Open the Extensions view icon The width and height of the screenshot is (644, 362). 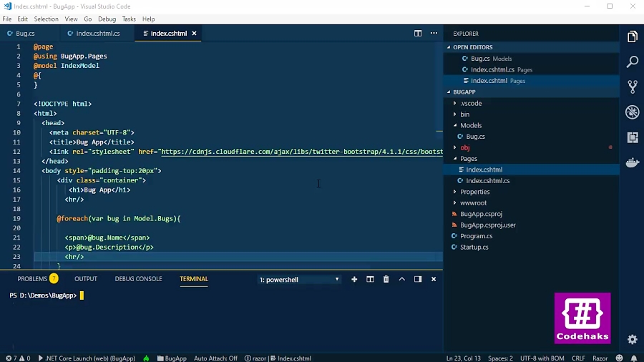[633, 137]
